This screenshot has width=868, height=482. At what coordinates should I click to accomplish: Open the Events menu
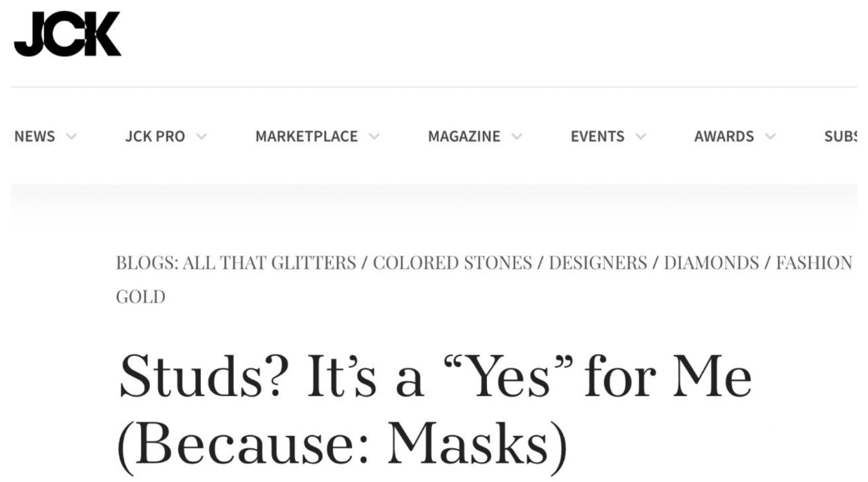point(597,136)
